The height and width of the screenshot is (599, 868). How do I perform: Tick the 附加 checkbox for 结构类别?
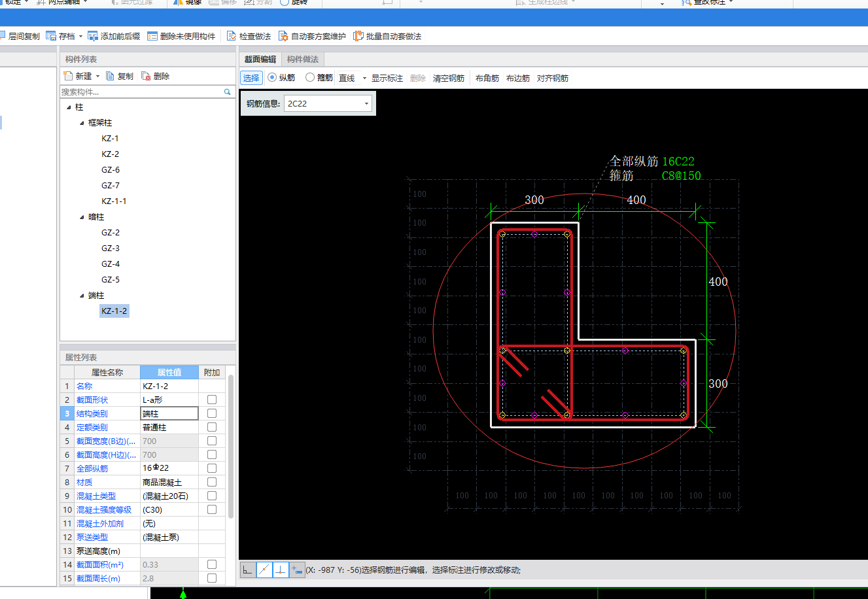click(x=212, y=413)
